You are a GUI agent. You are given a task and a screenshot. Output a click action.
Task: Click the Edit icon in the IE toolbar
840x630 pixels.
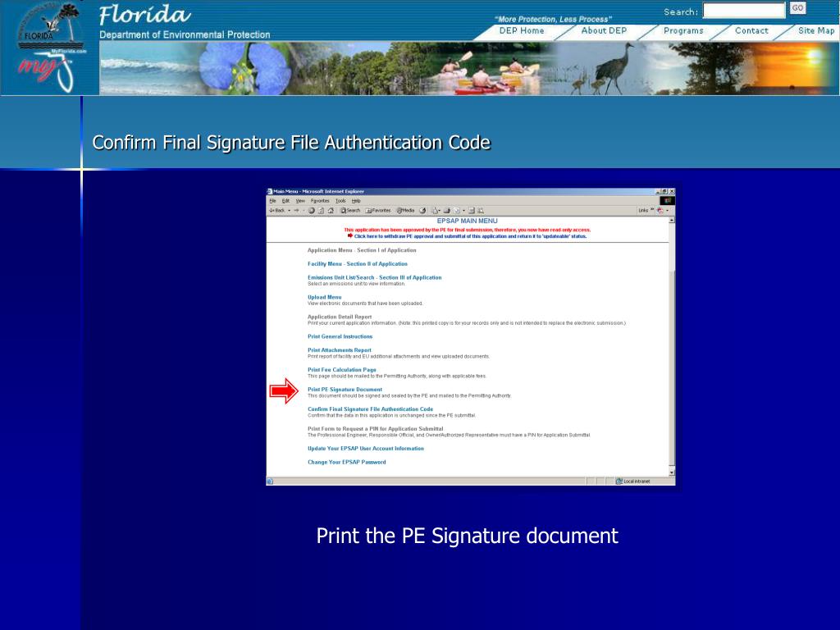(457, 211)
